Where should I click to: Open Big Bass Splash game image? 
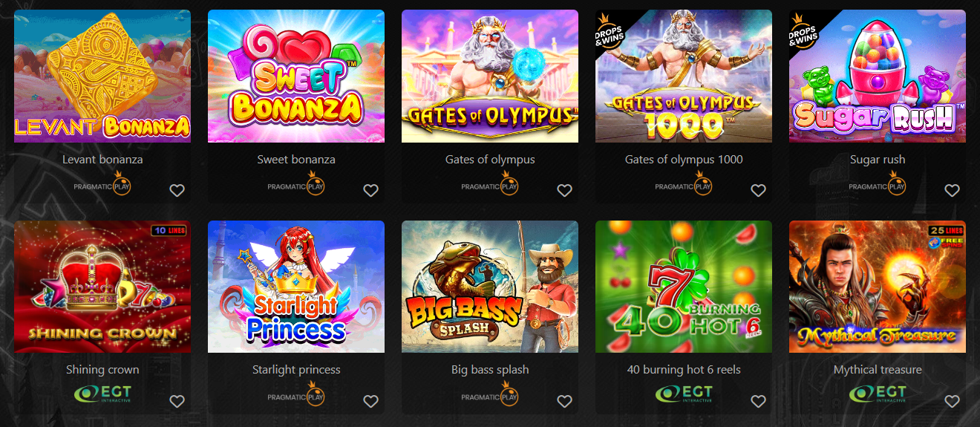490,287
